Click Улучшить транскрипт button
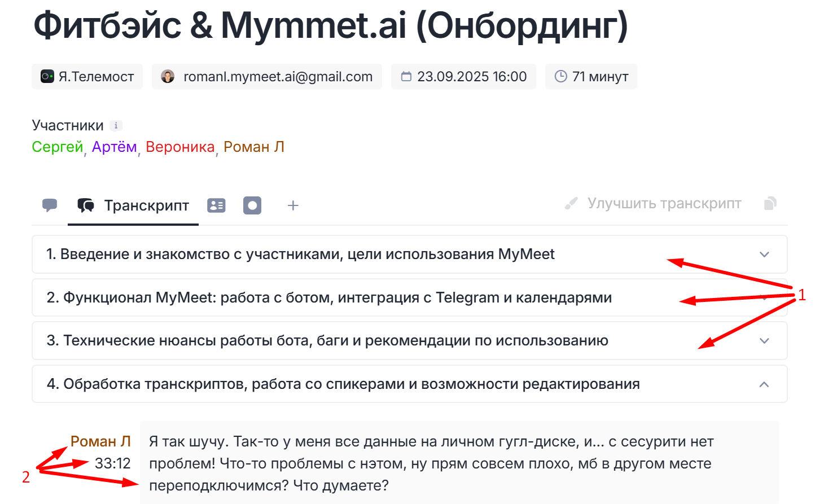 654,203
